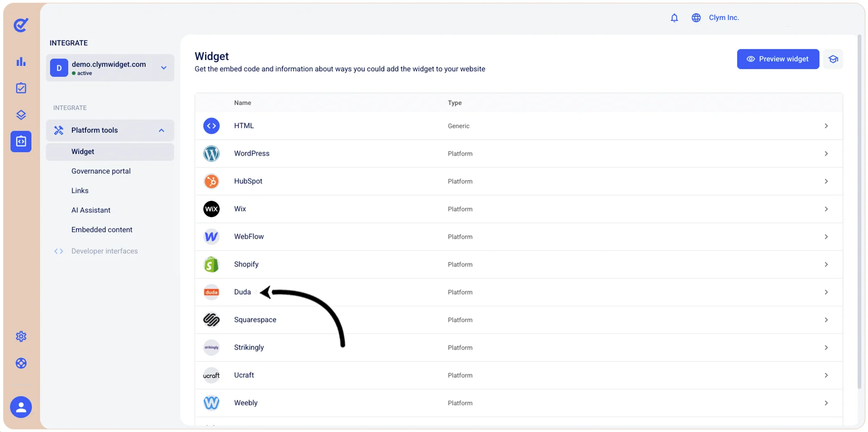Image resolution: width=868 pixels, height=432 pixels.
Task: Expand the Developer interfaces section
Action: [x=104, y=251]
